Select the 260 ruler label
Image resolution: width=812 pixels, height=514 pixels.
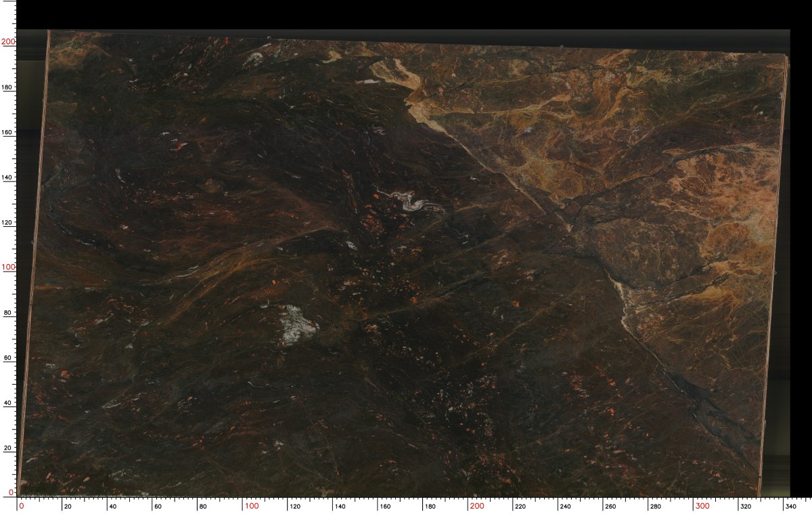click(x=611, y=506)
